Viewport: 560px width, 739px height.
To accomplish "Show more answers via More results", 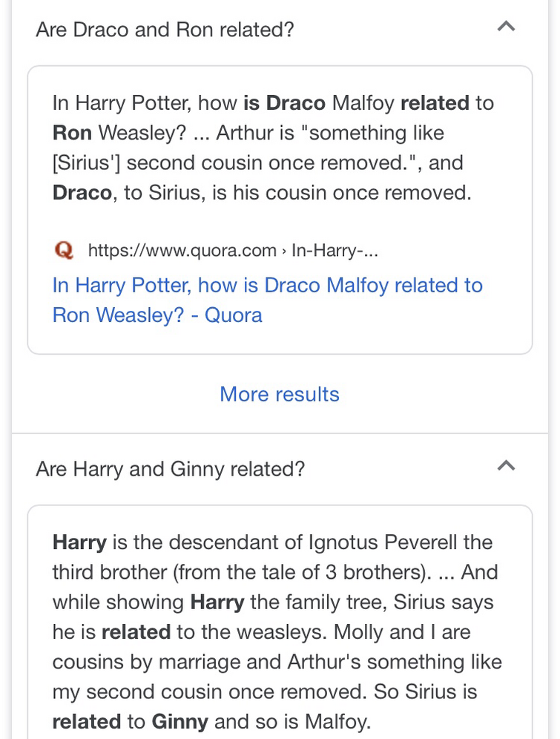I will 280,394.
